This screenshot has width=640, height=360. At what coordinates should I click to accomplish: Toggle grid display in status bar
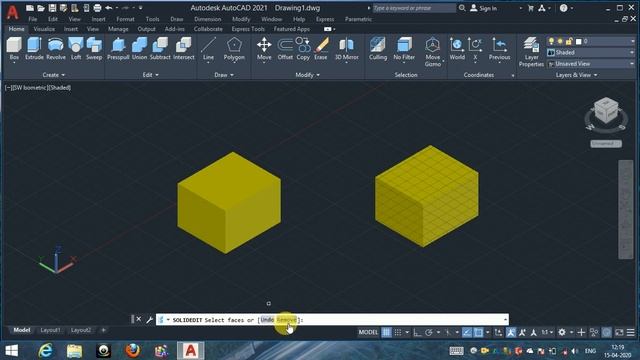click(386, 332)
